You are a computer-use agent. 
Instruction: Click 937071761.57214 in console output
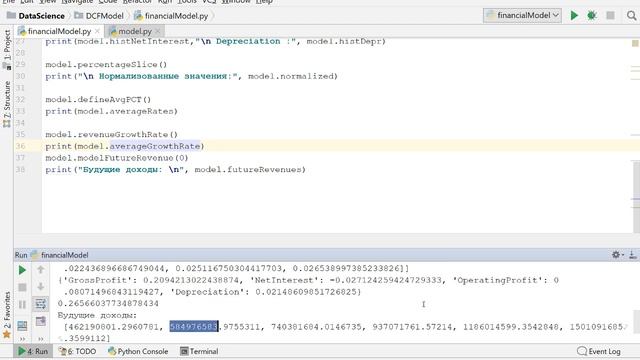(413, 327)
